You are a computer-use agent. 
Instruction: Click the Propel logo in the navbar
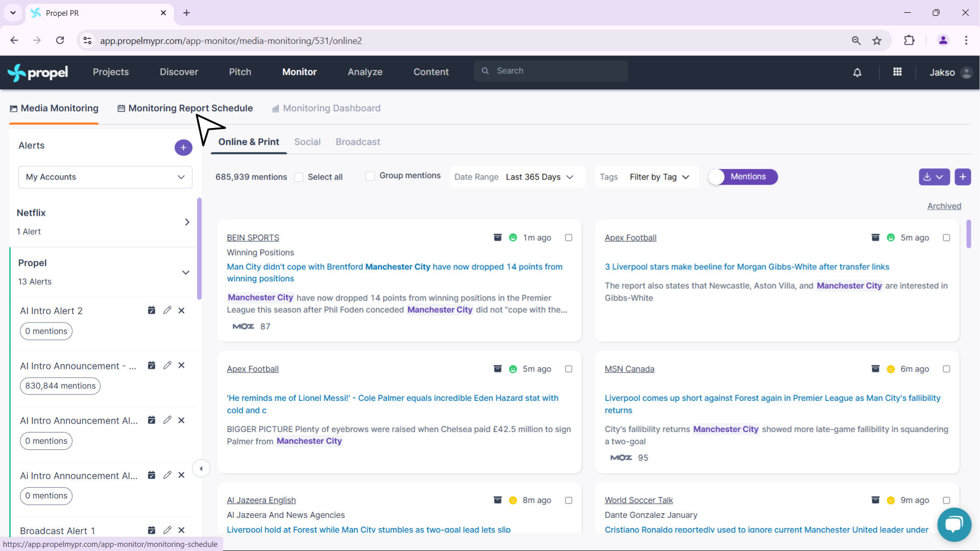coord(38,72)
